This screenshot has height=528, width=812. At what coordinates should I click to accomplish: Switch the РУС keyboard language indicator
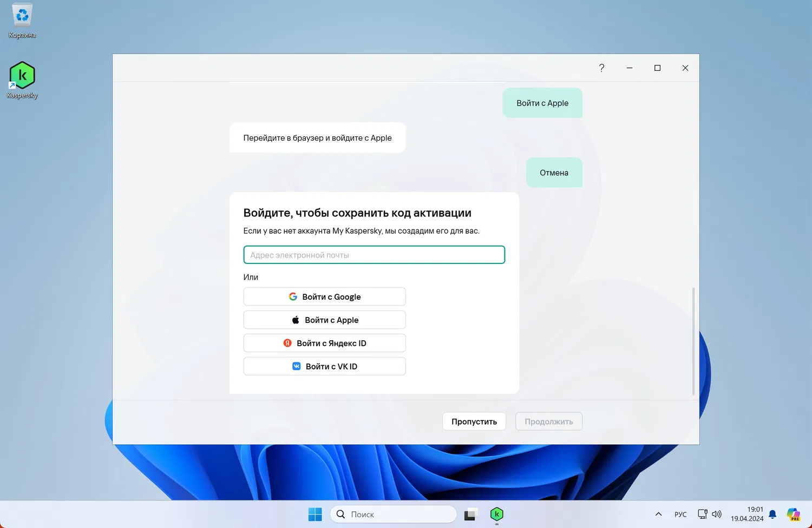tap(680, 514)
